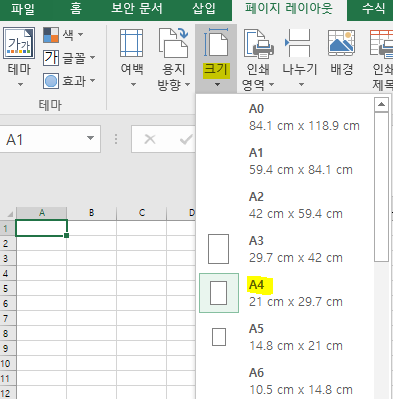Click the 크기 (Size) button
Screen dimensions: 393x399
pos(216,59)
